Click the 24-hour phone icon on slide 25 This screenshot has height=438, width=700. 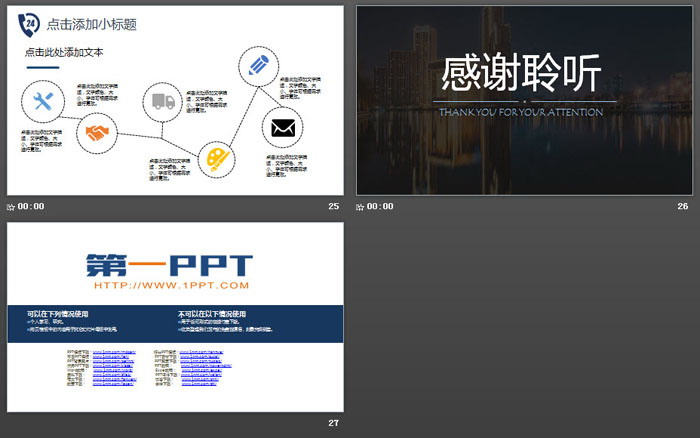29,25
